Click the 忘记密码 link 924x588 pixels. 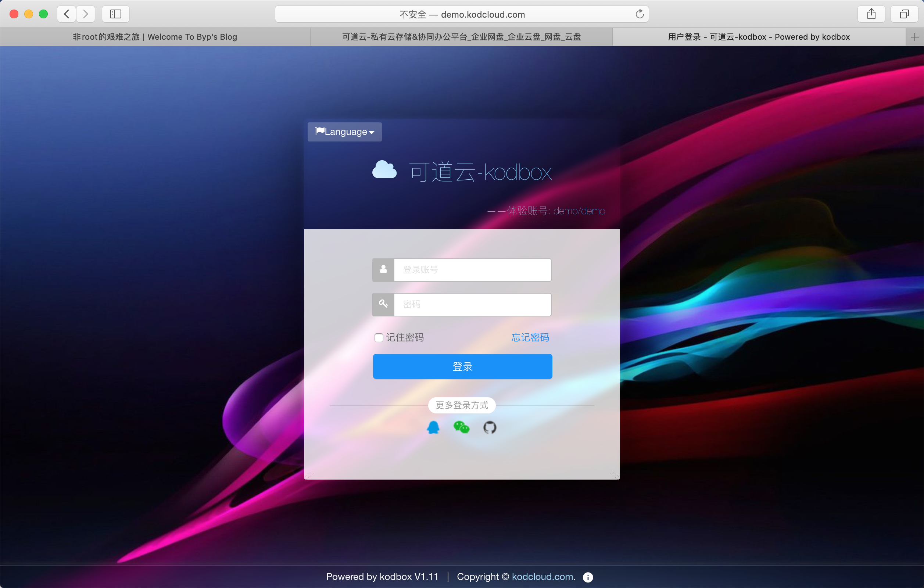point(530,337)
